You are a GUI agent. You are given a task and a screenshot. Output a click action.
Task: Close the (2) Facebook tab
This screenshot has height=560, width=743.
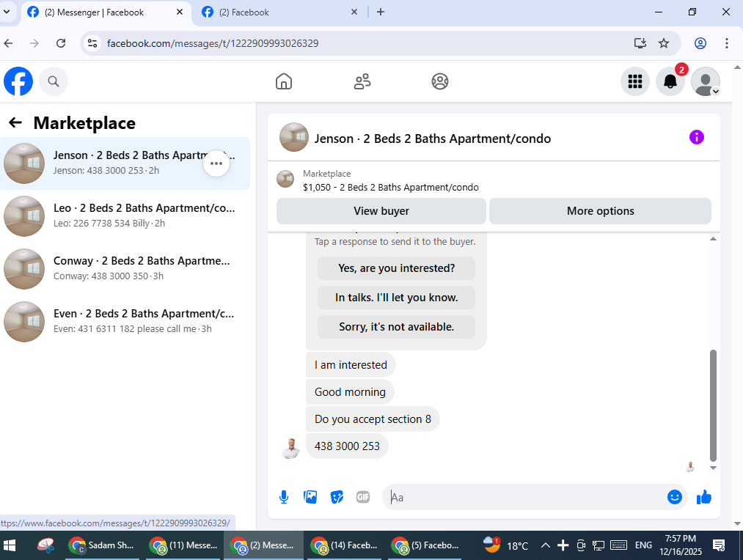point(354,12)
